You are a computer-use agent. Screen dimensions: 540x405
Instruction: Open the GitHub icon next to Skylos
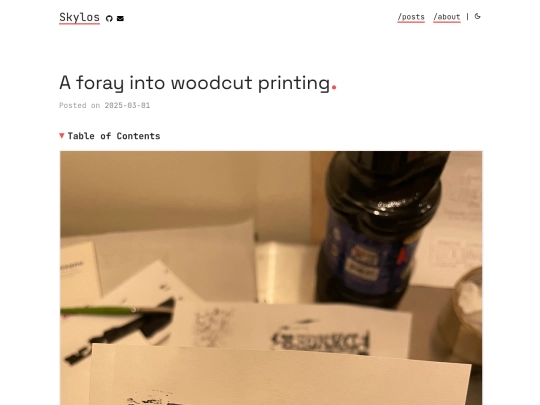click(x=109, y=19)
